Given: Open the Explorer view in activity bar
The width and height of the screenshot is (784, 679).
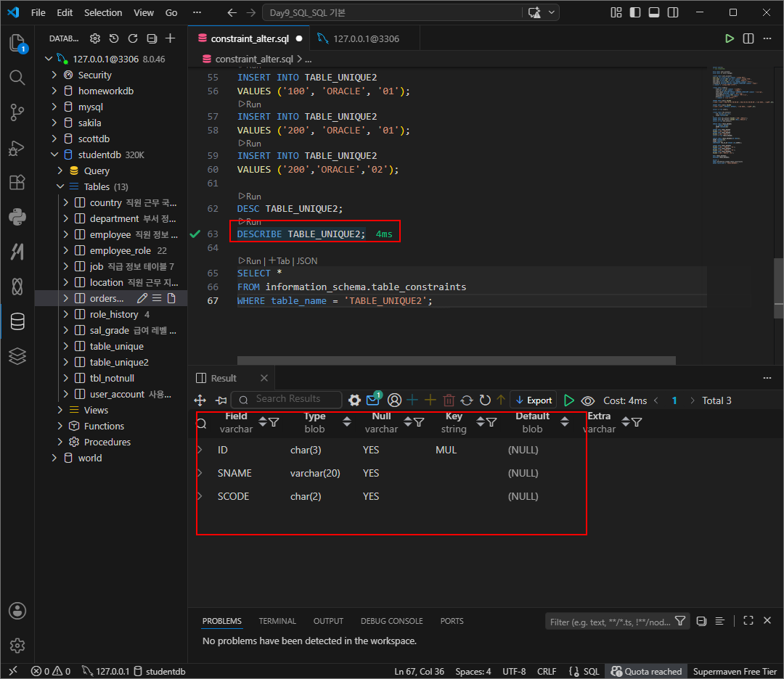Looking at the screenshot, I should point(17,43).
